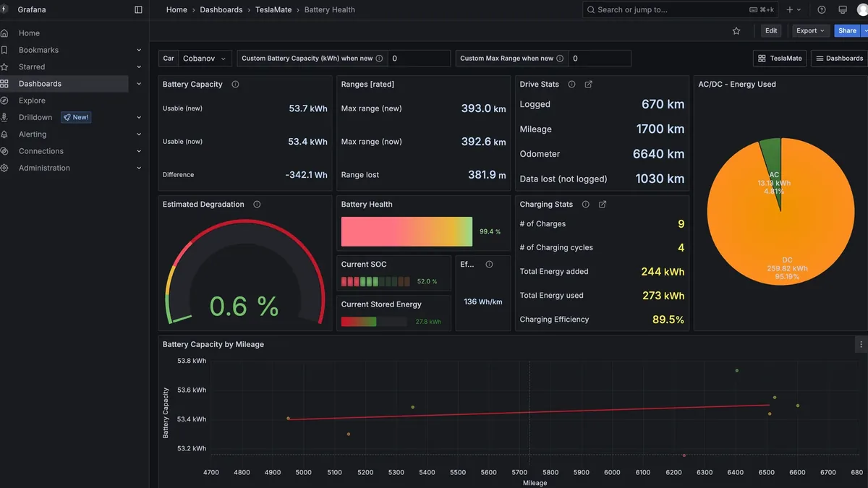The height and width of the screenshot is (488, 868).
Task: Click the Custom Battery Capacity input field
Action: (x=420, y=59)
